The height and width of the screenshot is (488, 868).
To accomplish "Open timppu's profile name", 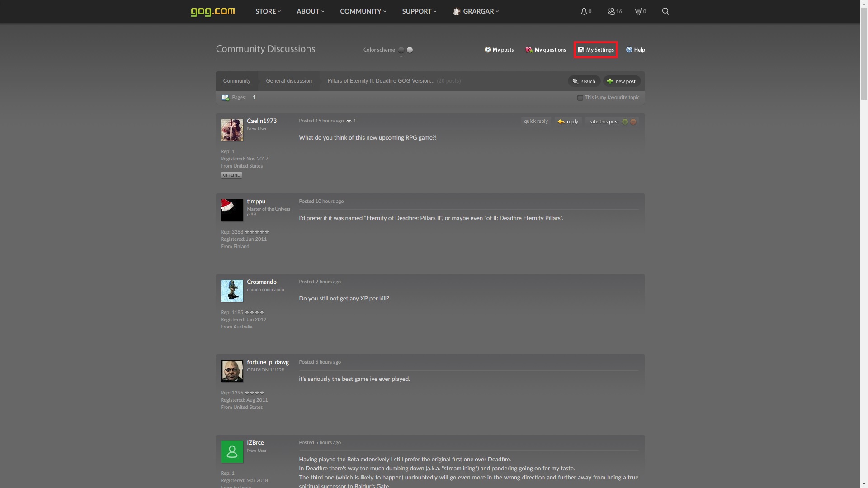I will point(256,202).
